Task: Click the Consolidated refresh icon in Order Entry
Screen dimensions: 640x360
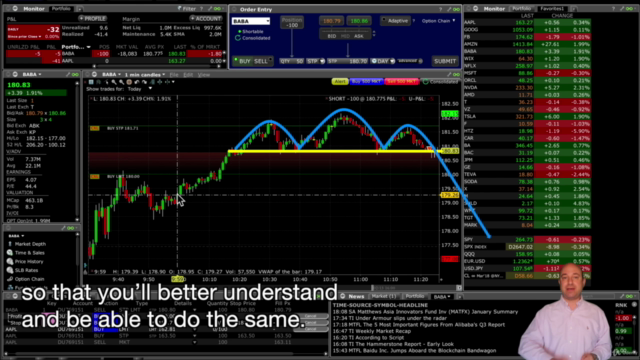Action: tap(238, 38)
